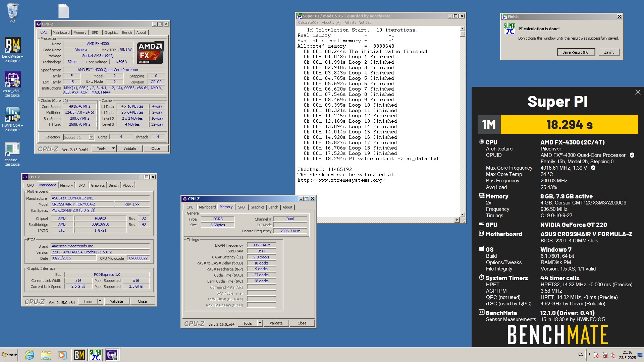Click Validate in top CPU-Z window
This screenshot has height=362, width=644.
pos(130,148)
